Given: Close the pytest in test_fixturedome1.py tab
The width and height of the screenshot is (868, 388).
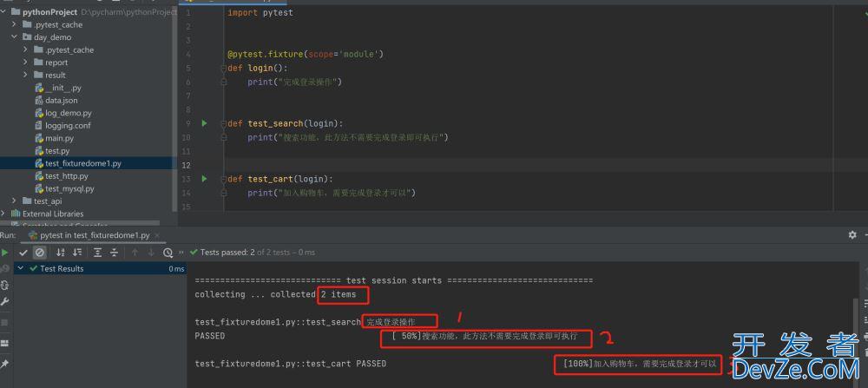Looking at the screenshot, I should pyautogui.click(x=157, y=235).
